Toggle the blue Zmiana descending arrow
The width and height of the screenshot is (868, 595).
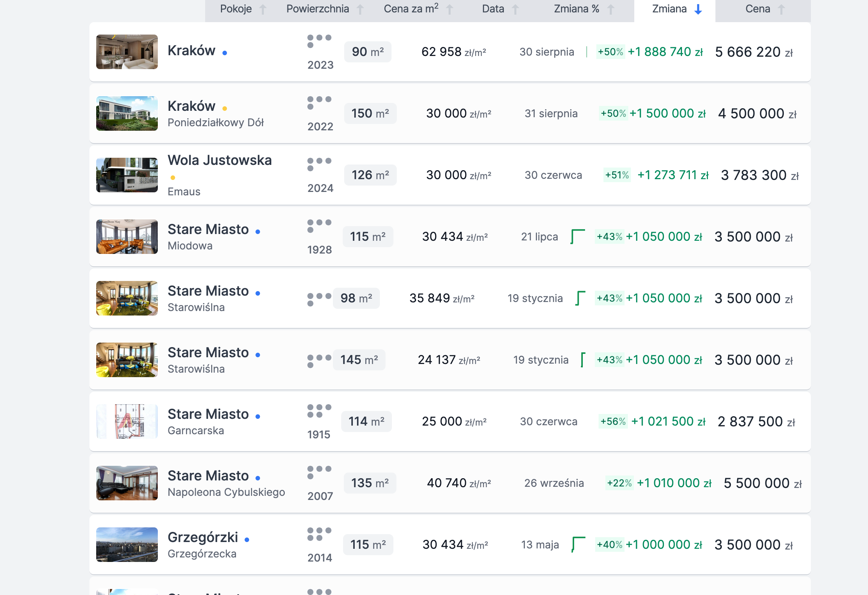(698, 9)
